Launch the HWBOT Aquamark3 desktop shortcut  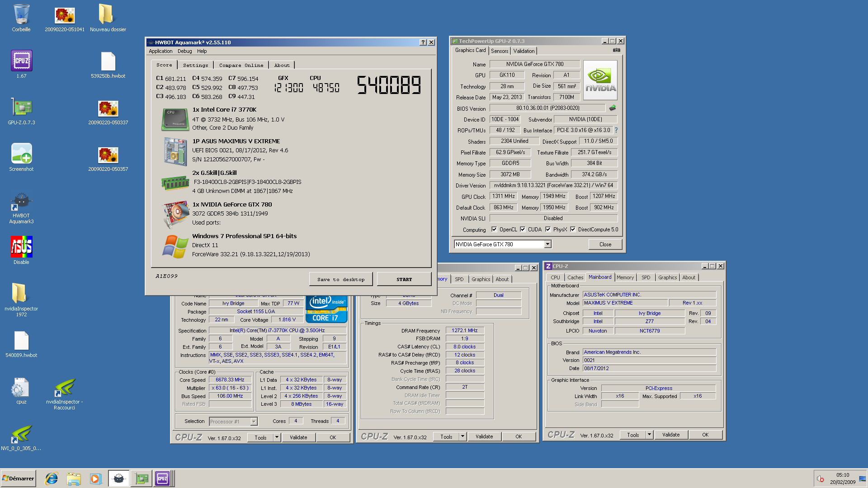point(21,208)
